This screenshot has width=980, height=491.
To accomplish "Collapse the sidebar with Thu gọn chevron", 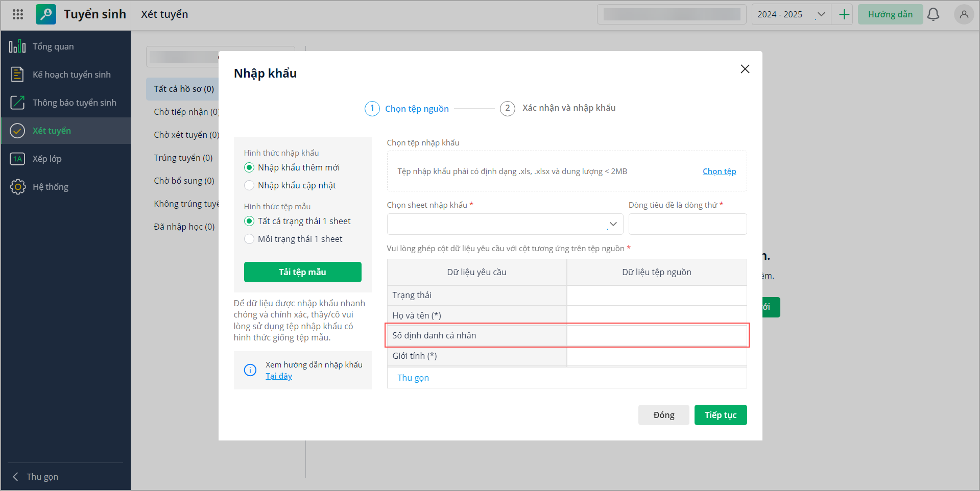I will (16, 477).
